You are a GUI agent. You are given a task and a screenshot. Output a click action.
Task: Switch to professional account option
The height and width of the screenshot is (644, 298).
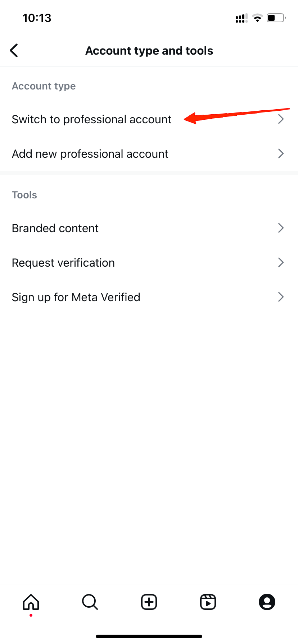point(91,119)
